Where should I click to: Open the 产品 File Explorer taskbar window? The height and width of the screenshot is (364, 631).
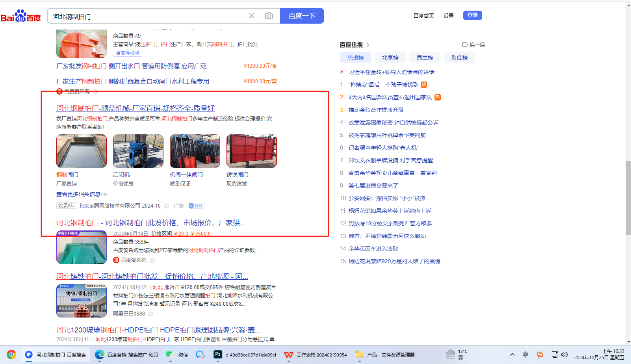pos(386,355)
